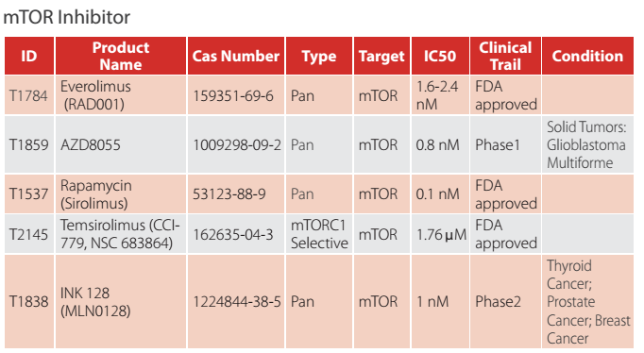Open the Rapamycin (Sirolimus) entry
This screenshot has height=353, width=644.
95,194
